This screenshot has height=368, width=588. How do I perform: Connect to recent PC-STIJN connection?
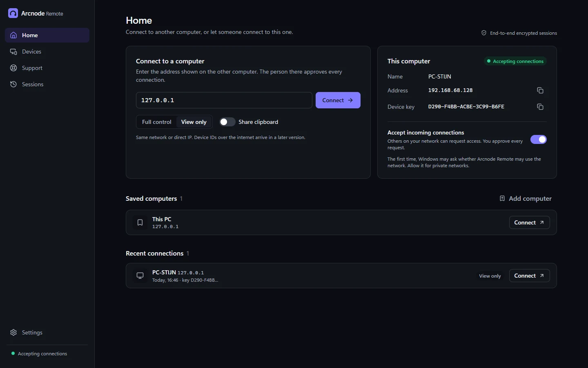tap(529, 276)
